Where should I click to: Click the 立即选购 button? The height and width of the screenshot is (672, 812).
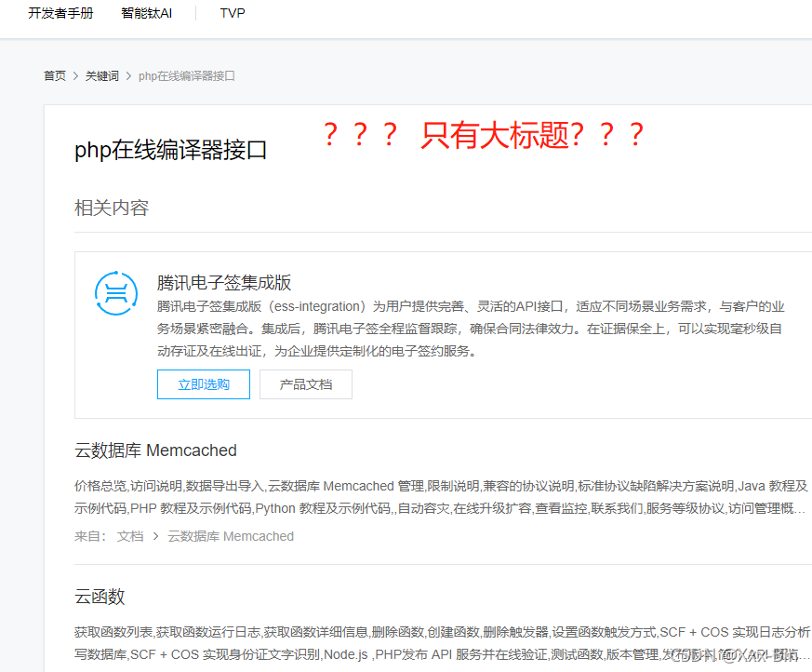(x=203, y=383)
